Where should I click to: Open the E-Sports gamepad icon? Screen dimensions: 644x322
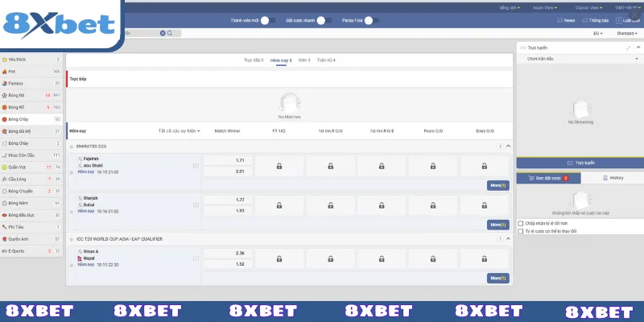coord(5,251)
